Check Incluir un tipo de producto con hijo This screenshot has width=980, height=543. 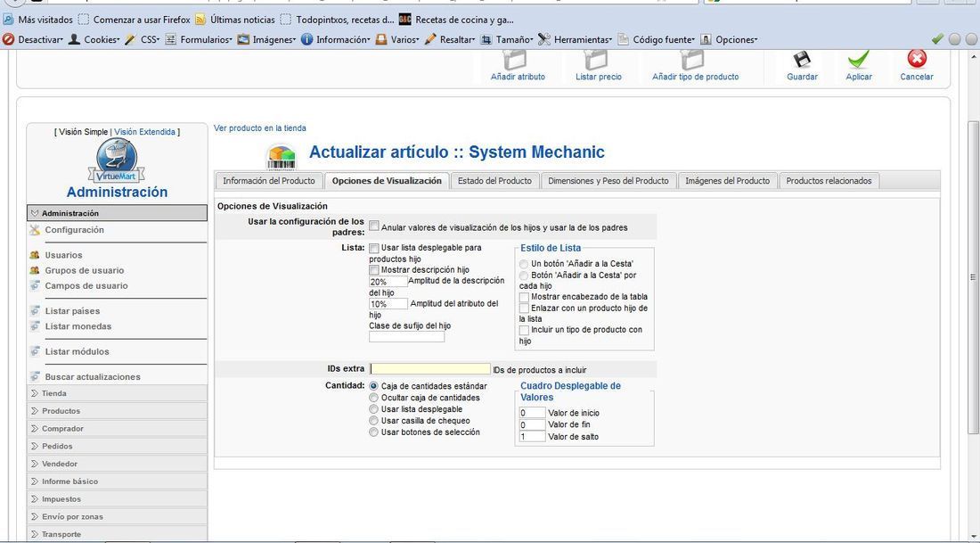tap(524, 330)
